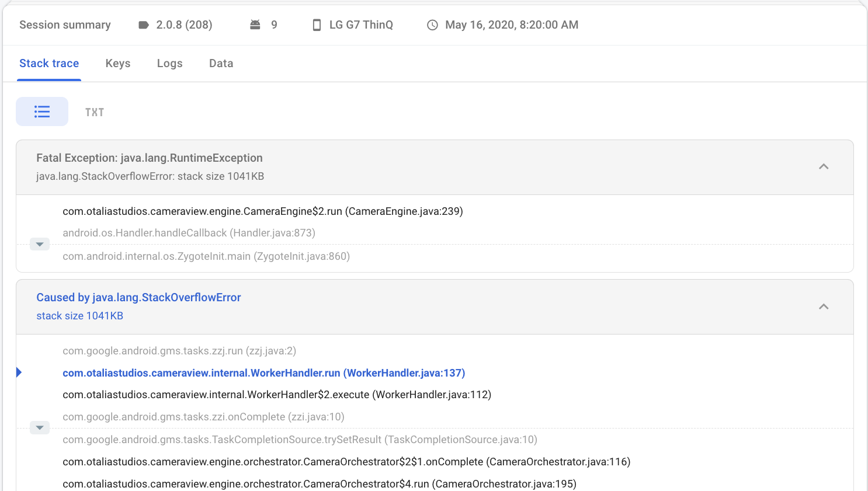The height and width of the screenshot is (491, 868).
Task: Click the Android OS icon beside version 9
Action: coord(255,25)
